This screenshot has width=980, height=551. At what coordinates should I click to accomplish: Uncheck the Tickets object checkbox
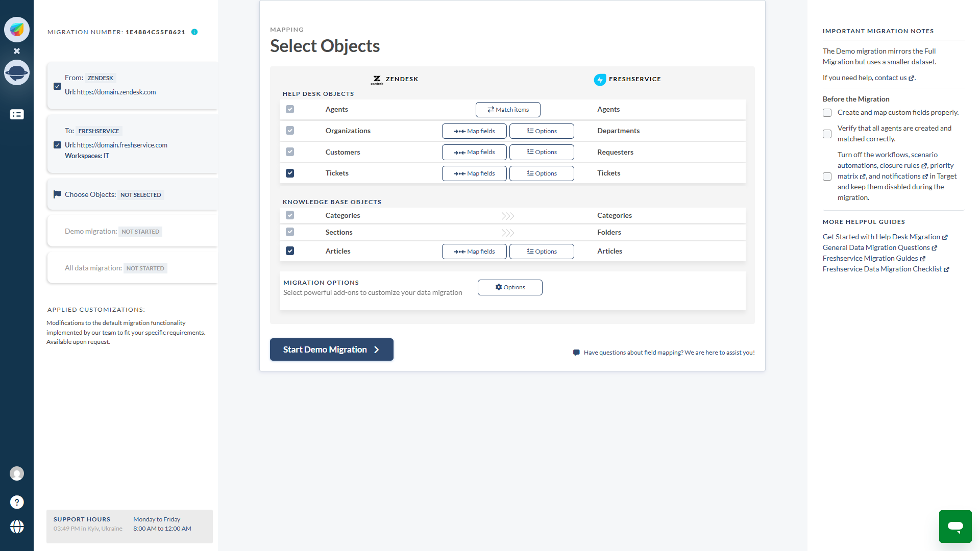click(290, 173)
